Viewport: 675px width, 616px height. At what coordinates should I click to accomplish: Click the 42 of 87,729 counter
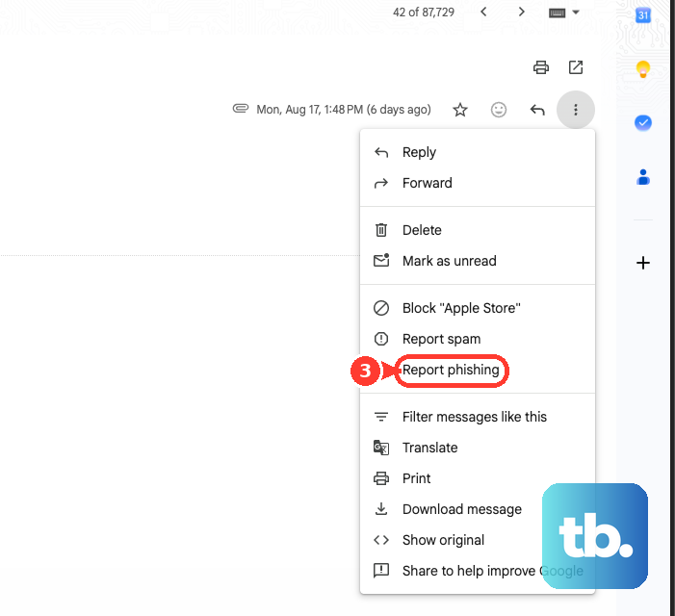pos(424,13)
